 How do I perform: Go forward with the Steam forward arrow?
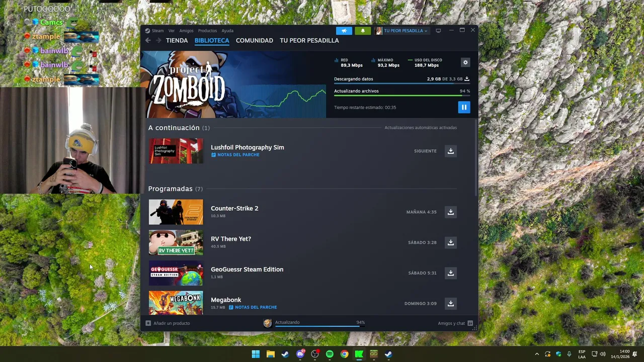(x=158, y=40)
